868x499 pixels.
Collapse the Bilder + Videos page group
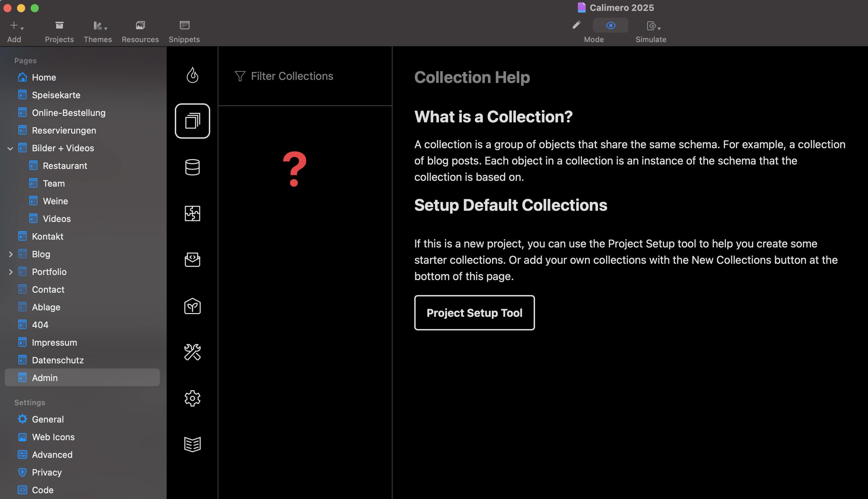click(x=10, y=149)
